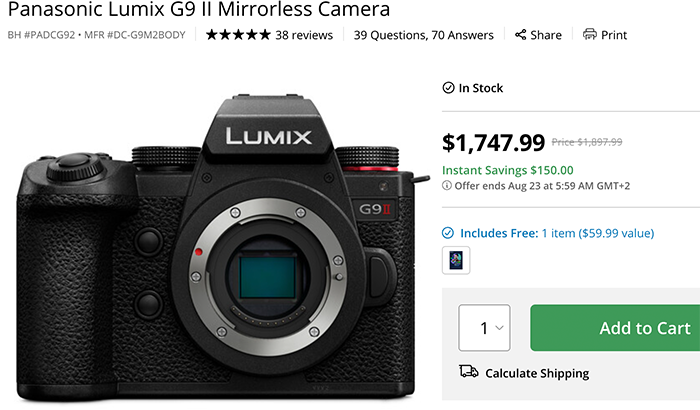Click the offer info icon

click(x=447, y=185)
